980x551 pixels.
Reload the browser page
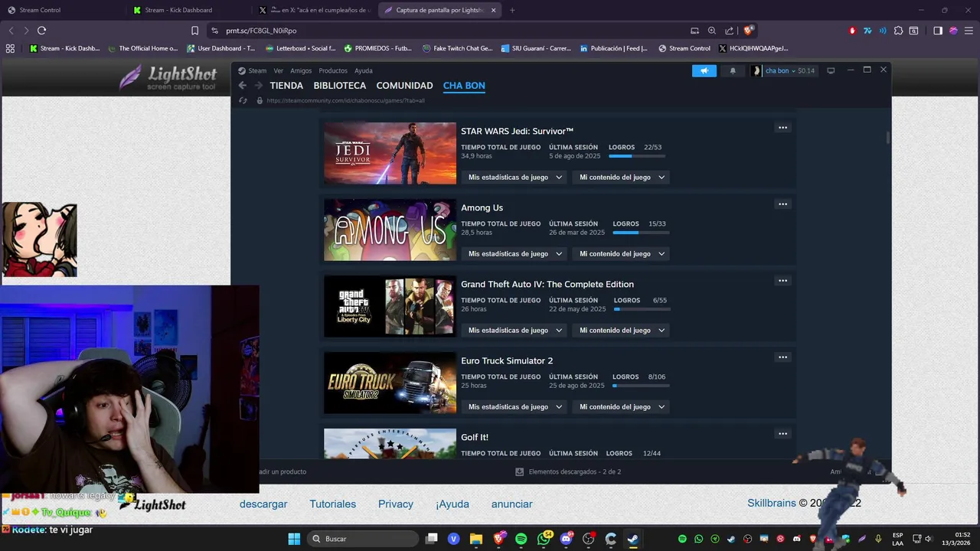tap(41, 31)
